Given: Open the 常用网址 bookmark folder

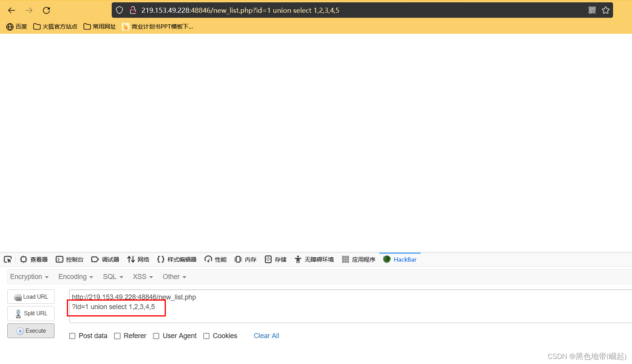Looking at the screenshot, I should (100, 27).
